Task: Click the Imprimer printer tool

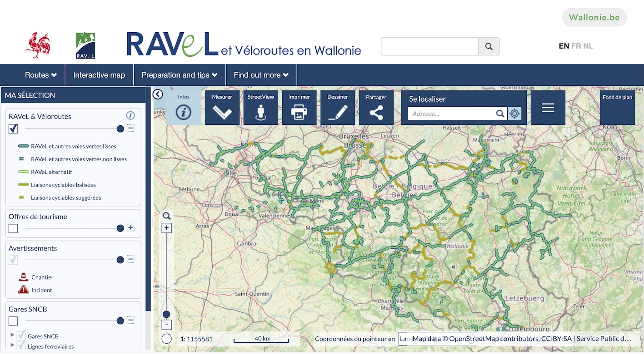Action: coord(299,108)
